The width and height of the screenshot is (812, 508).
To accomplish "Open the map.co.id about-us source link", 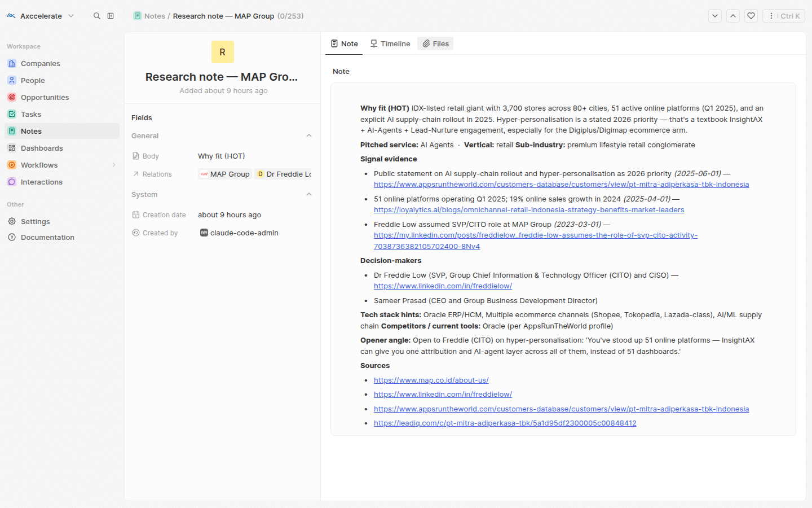I will (431, 380).
